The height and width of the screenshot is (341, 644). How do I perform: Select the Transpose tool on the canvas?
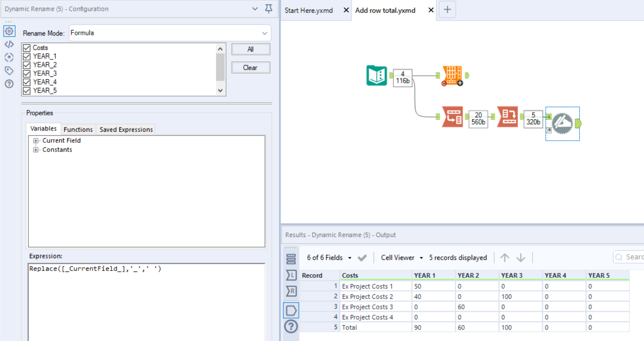453,118
